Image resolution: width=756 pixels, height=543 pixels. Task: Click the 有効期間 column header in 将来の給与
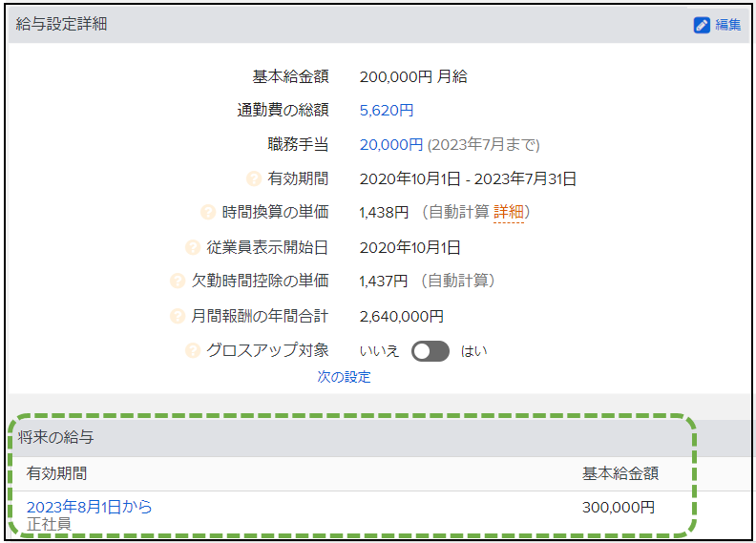point(56,473)
